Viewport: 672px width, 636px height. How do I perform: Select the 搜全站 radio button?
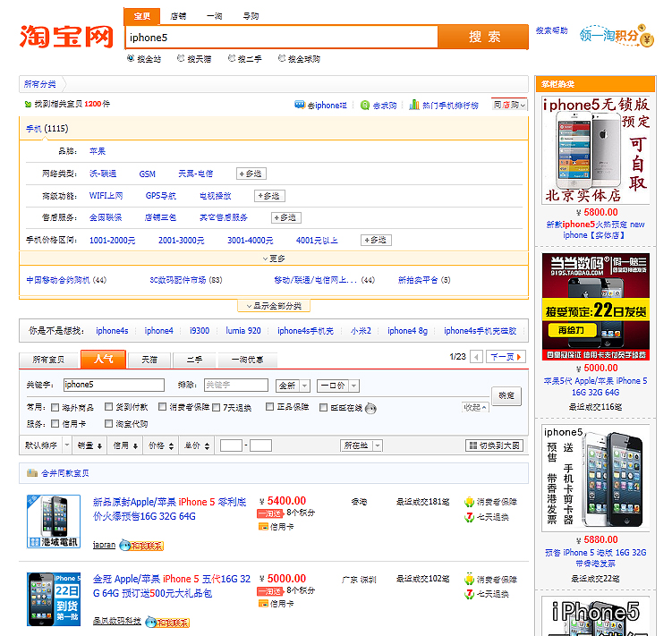pos(131,58)
